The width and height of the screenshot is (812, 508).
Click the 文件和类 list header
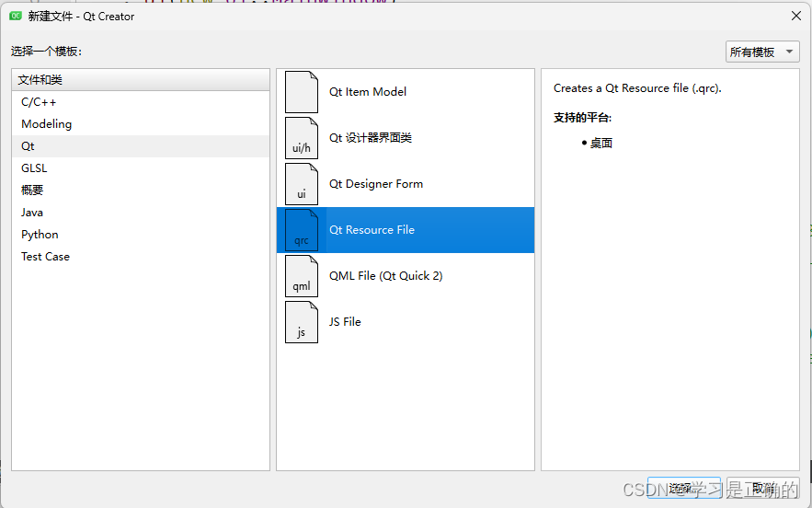click(141, 80)
